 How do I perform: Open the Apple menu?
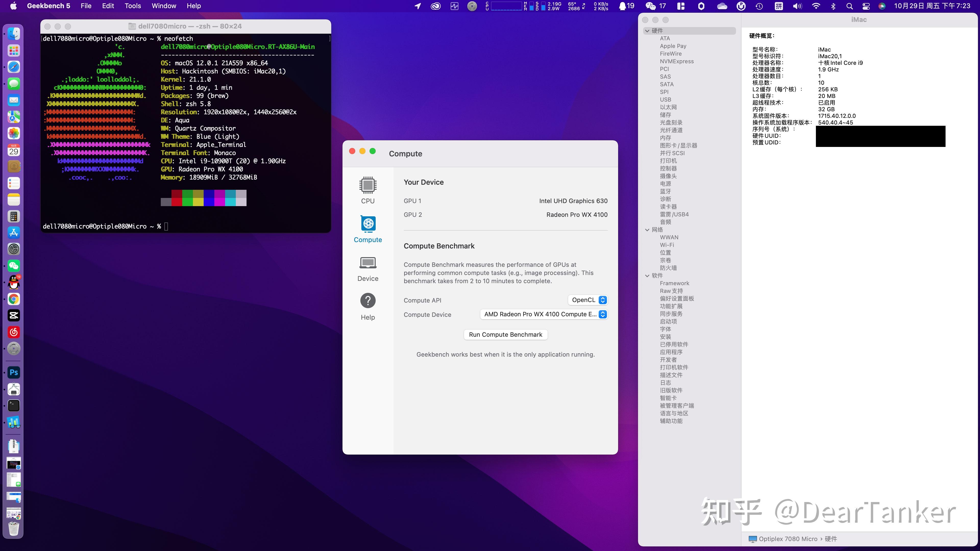point(13,6)
